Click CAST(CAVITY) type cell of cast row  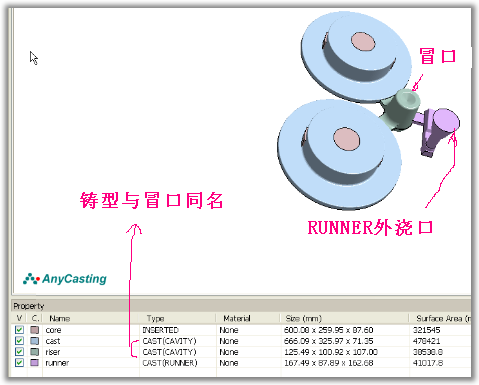(x=169, y=341)
